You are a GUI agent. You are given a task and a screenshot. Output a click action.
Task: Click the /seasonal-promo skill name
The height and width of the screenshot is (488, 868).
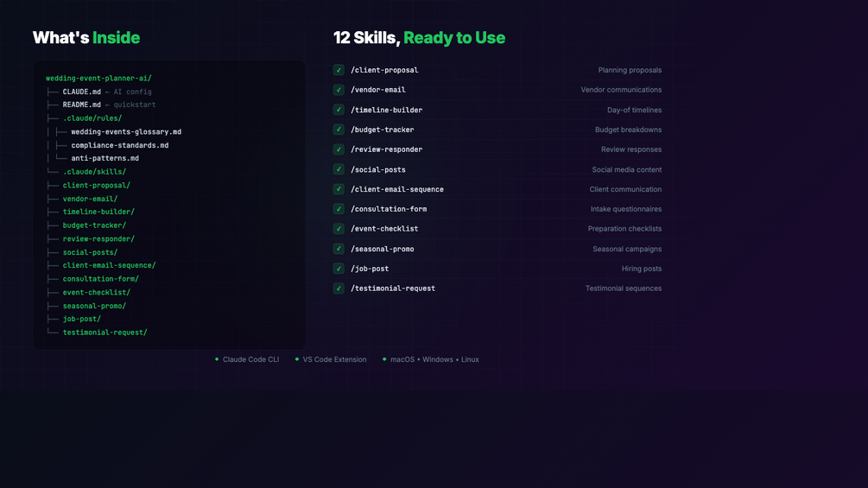pos(382,249)
